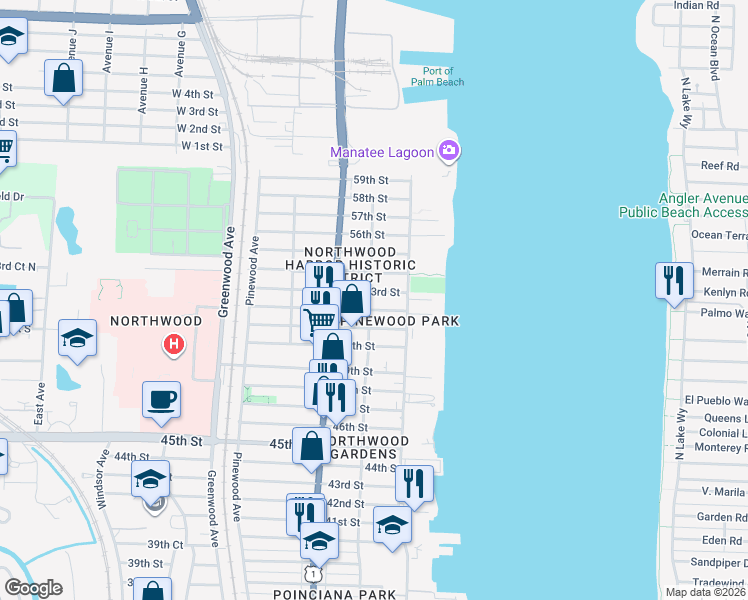
Task: Click the 58th St street label
Action: (x=370, y=198)
